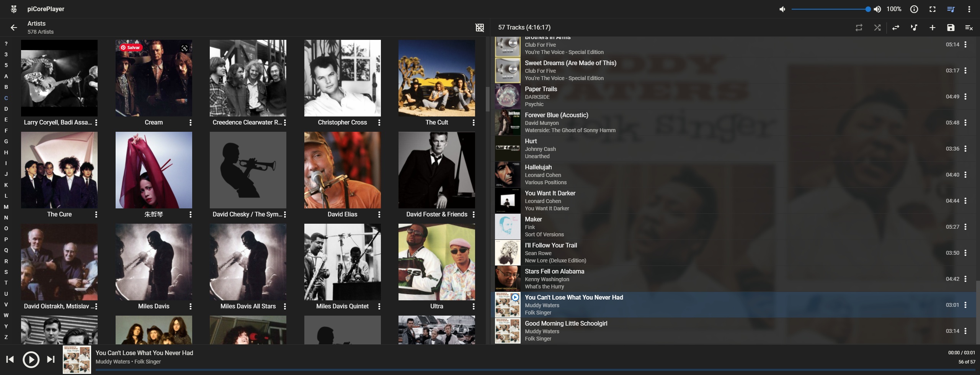Click the Pinterest Salvar button on Cream
Image resolution: width=980 pixels, height=375 pixels.
point(131,47)
